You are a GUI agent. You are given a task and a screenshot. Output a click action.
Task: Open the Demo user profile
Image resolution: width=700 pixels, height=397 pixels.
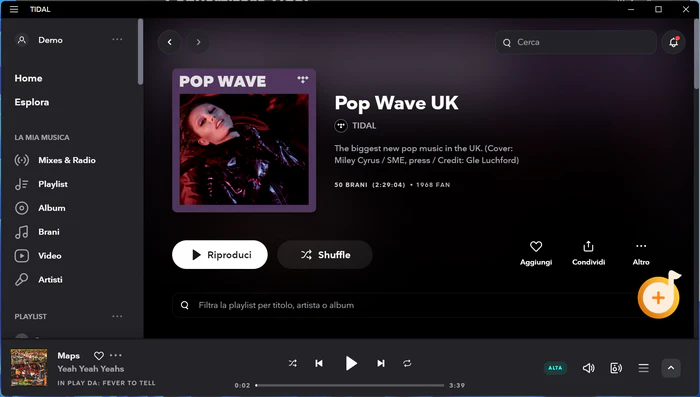click(x=39, y=40)
